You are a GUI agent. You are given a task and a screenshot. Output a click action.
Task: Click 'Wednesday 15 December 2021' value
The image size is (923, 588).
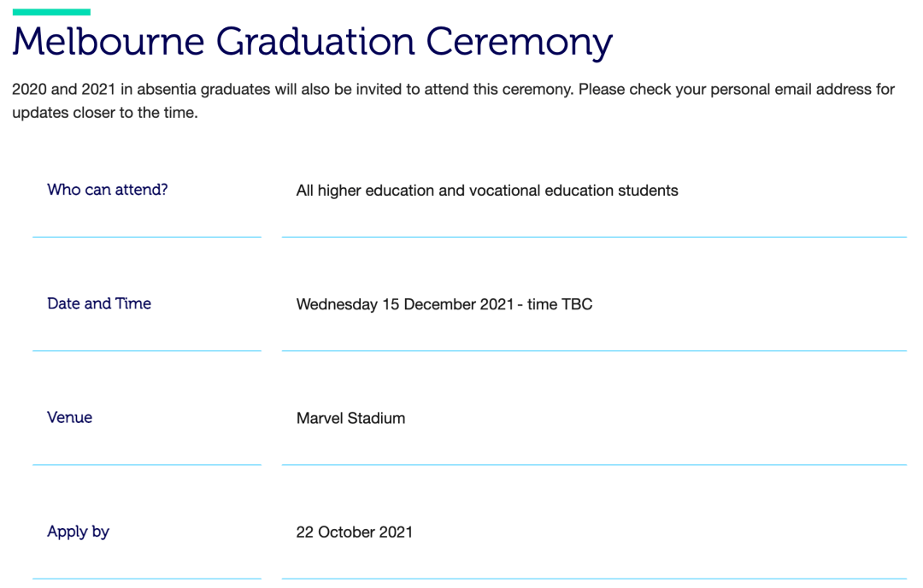[405, 304]
